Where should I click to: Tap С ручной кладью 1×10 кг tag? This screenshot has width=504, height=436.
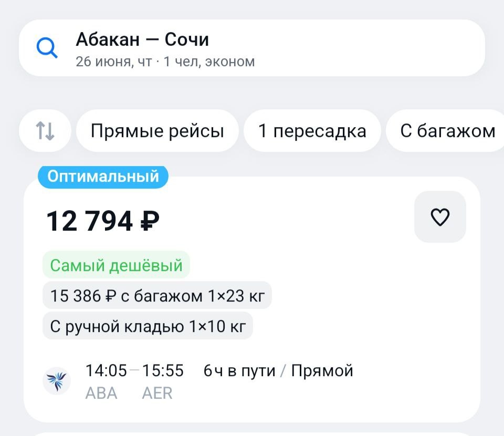148,326
